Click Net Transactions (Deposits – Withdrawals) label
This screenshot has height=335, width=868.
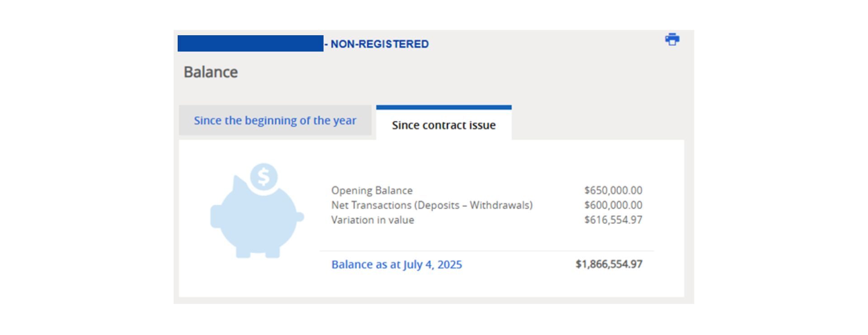click(x=432, y=205)
